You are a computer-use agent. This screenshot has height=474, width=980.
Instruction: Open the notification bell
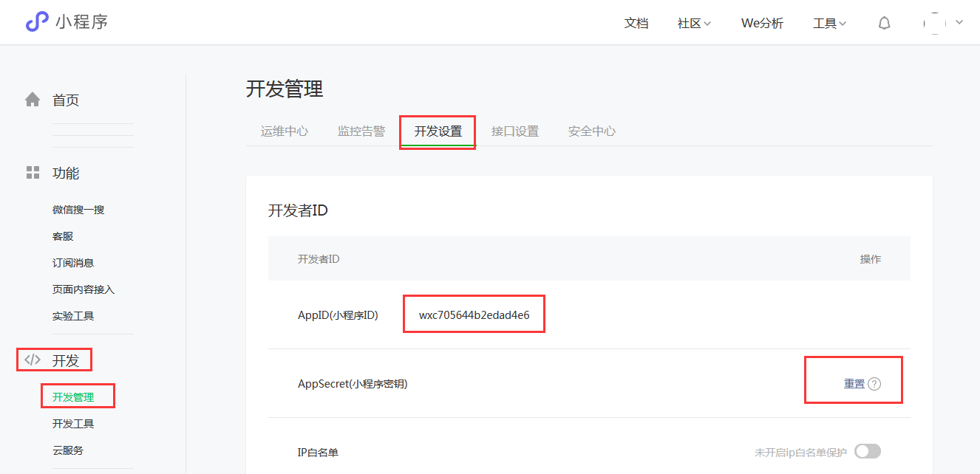tap(884, 24)
